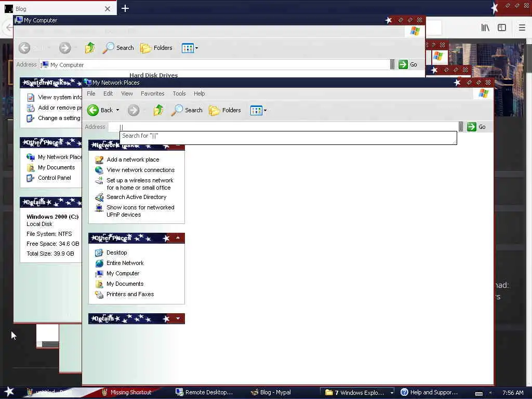Click the My Network Places address field
This screenshot has height=399, width=532.
click(283, 127)
